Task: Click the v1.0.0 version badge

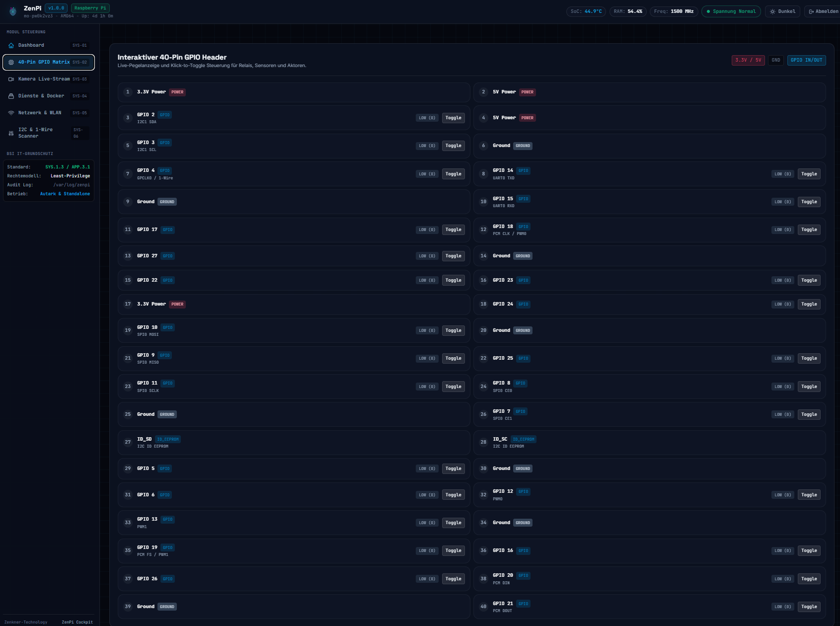Action: (56, 8)
